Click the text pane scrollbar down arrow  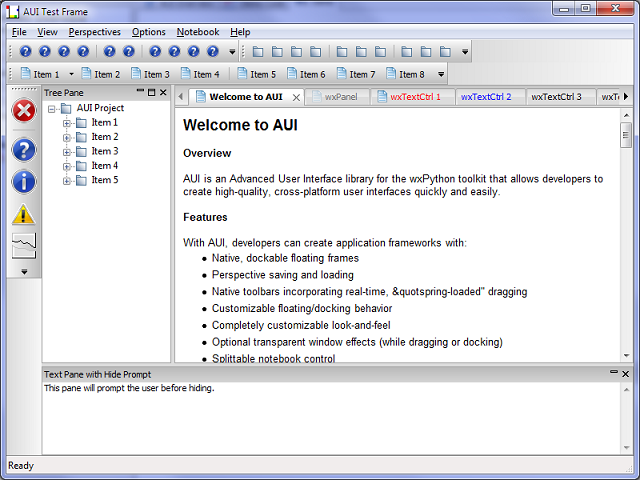[626, 448]
